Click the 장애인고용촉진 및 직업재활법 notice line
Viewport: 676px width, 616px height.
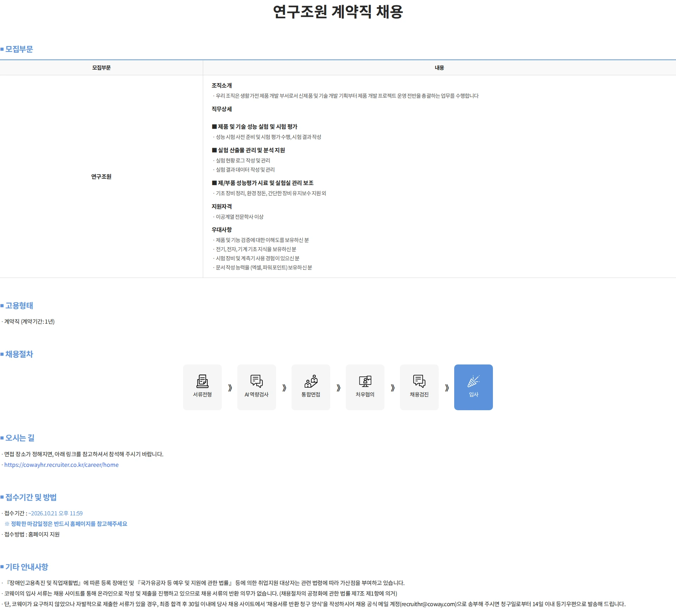click(x=204, y=583)
